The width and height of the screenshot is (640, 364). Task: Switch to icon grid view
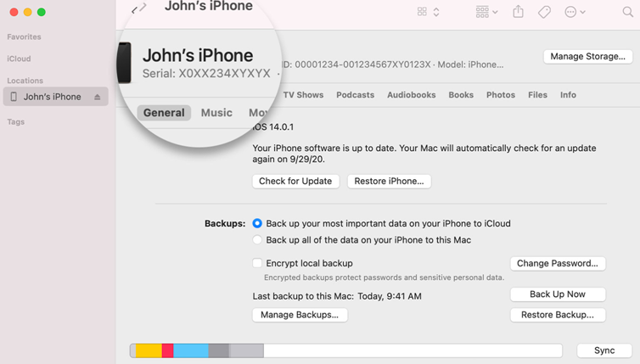(x=422, y=12)
